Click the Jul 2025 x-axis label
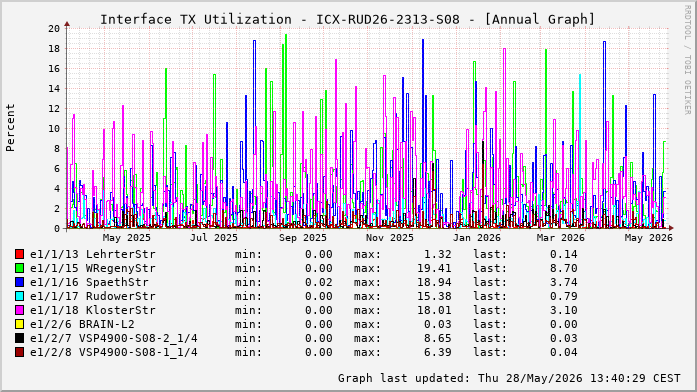Screen dimensions: 697x392 214,238
